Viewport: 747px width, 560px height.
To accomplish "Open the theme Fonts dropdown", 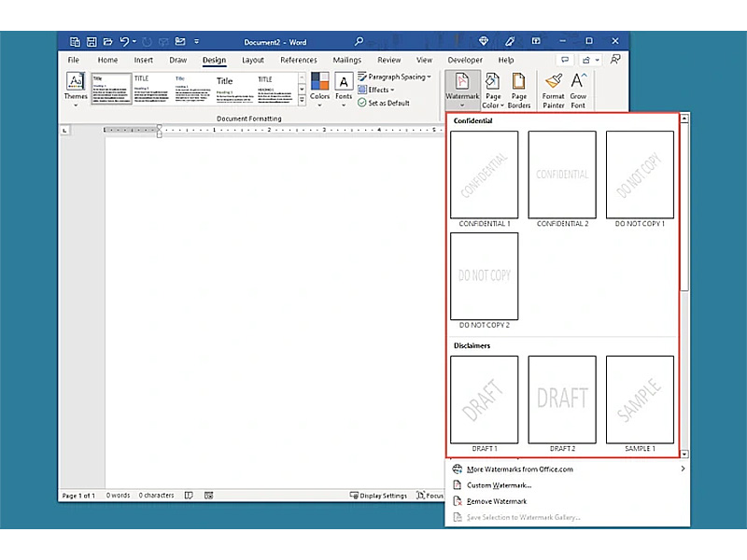I will click(x=344, y=89).
